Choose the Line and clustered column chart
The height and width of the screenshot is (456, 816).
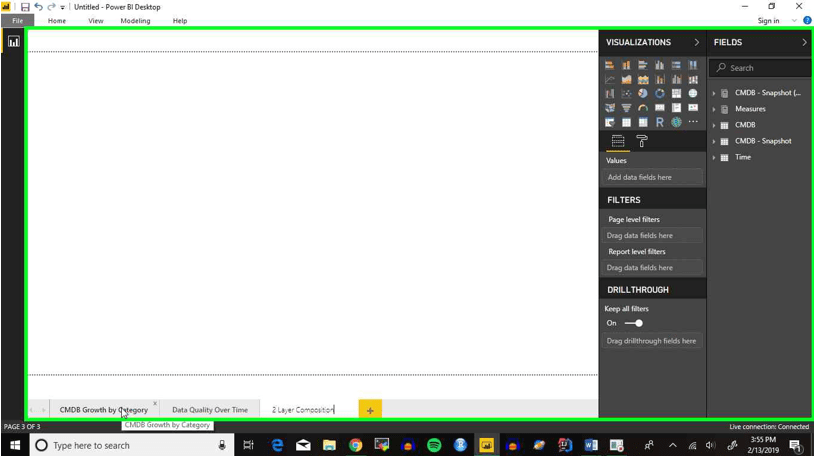(x=676, y=80)
